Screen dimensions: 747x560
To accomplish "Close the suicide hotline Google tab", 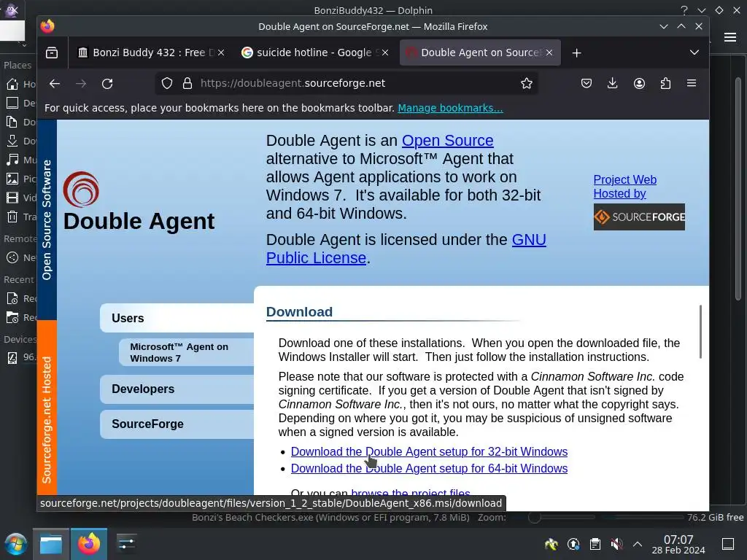I will [385, 52].
